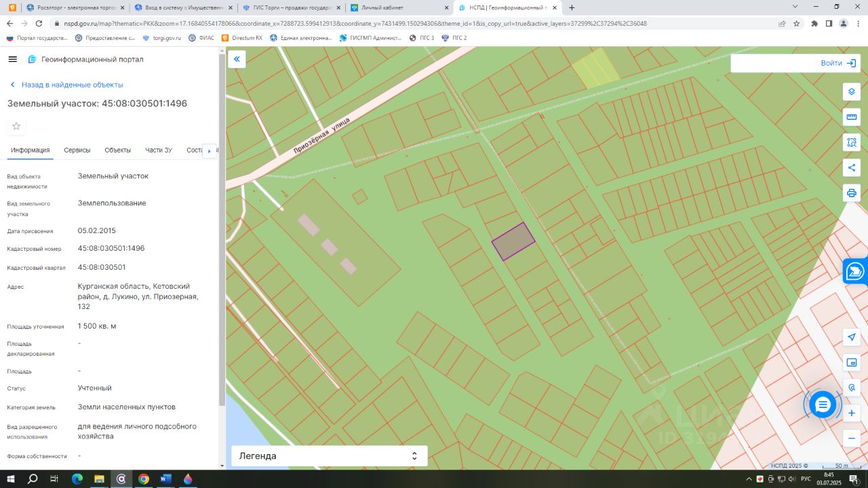
Task: Open the minimap overview button
Action: (x=852, y=363)
